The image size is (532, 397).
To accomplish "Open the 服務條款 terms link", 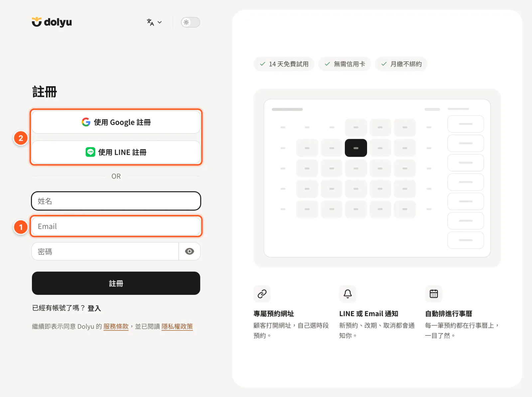I will pyautogui.click(x=116, y=326).
